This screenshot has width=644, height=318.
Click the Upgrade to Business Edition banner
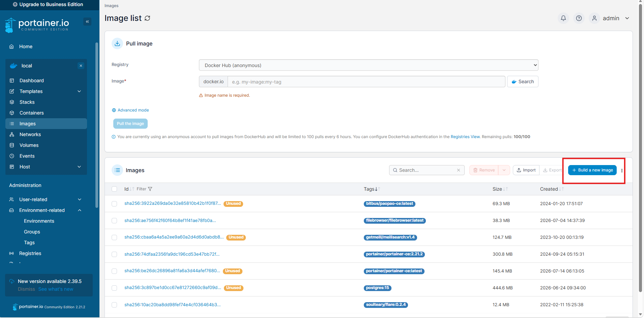coord(48,4)
